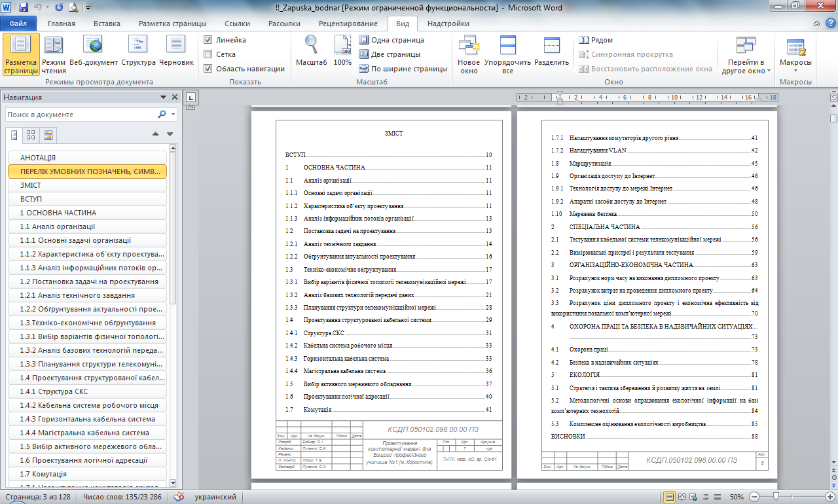Customize quick access toolbar dropdown
The image size is (838, 504).
click(88, 9)
